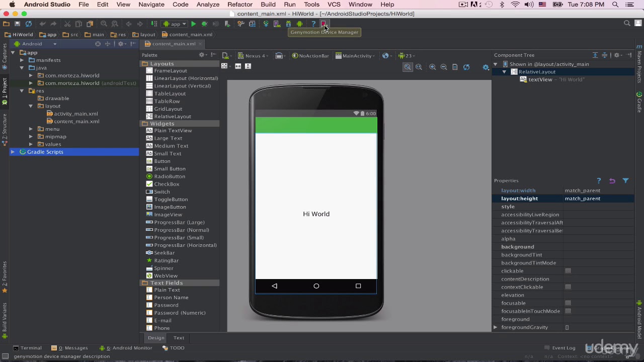Select activity_main.xml in project tree

76,114
